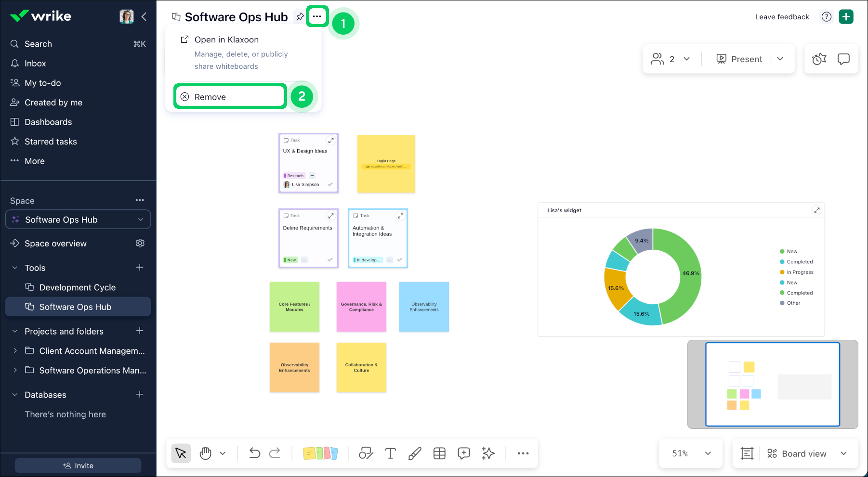Image resolution: width=868 pixels, height=477 pixels.
Task: Expand the Automation & Integration Ideas card
Action: [x=400, y=216]
